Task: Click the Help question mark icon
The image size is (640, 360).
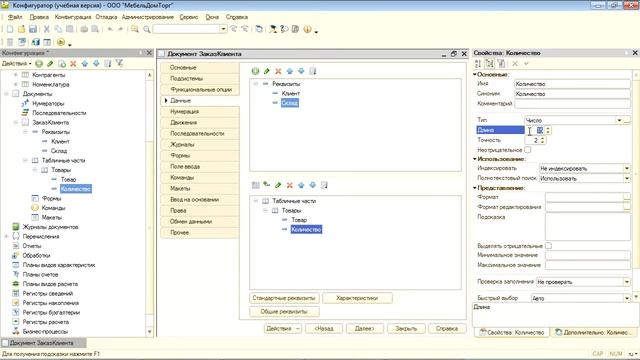Action: pyautogui.click(x=284, y=29)
